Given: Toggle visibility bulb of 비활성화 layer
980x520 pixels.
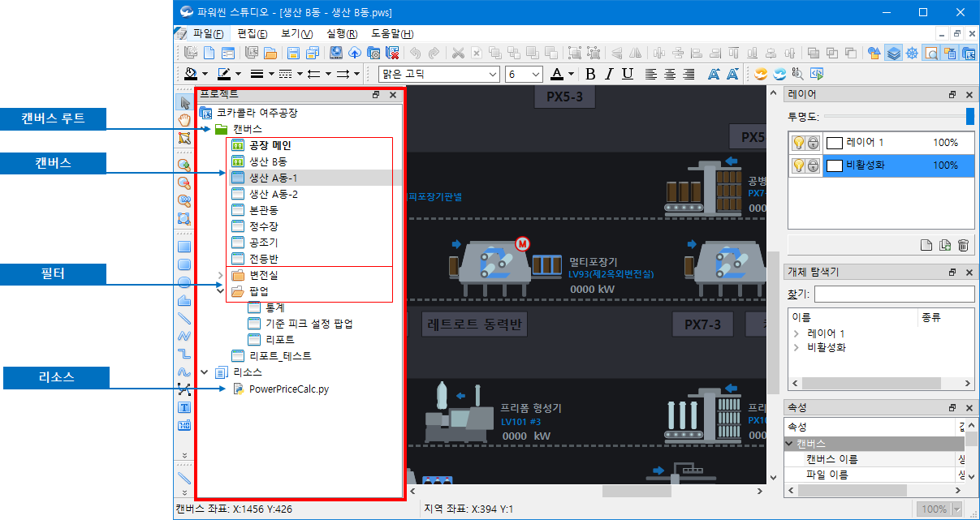Looking at the screenshot, I should click(798, 165).
